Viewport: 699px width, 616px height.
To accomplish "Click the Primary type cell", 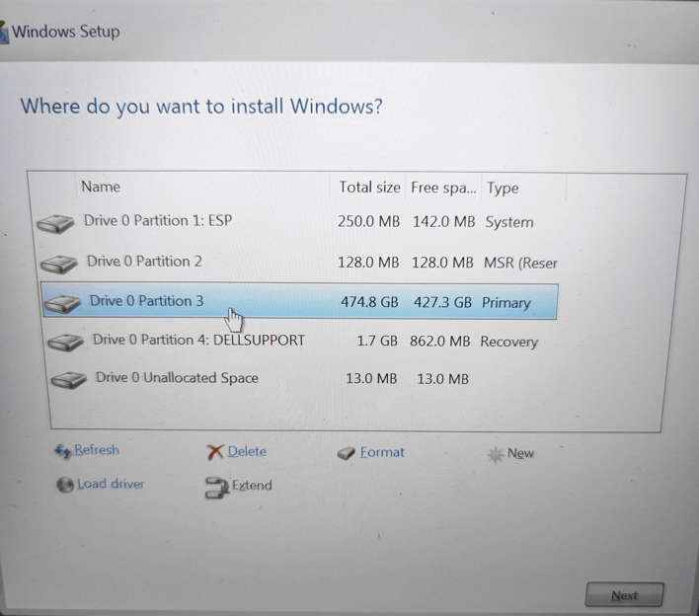I will (x=505, y=303).
